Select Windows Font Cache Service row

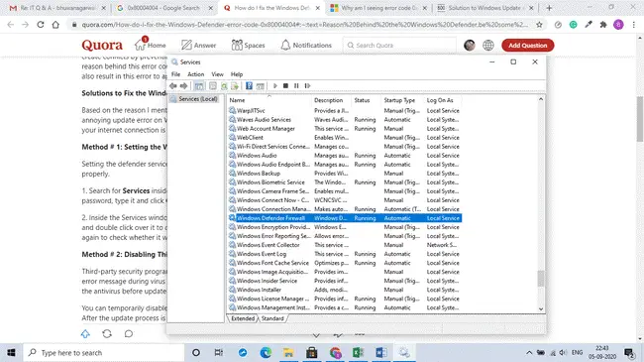pyautogui.click(x=345, y=263)
